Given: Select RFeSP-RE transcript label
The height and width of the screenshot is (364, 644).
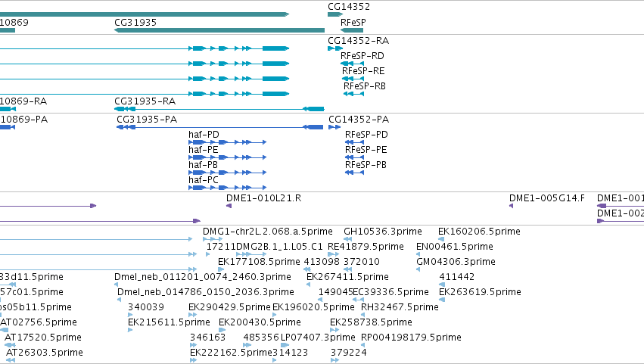Looking at the screenshot, I should coord(363,71).
